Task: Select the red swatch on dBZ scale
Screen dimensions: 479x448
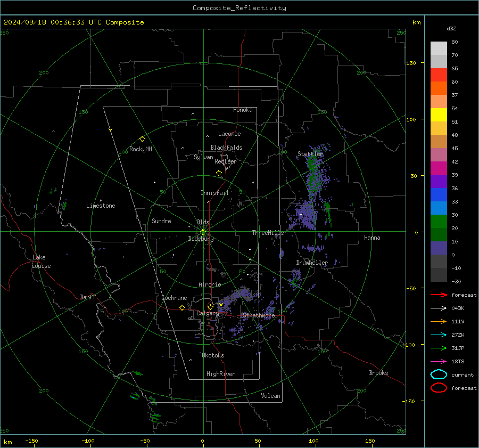Action: tap(439, 75)
